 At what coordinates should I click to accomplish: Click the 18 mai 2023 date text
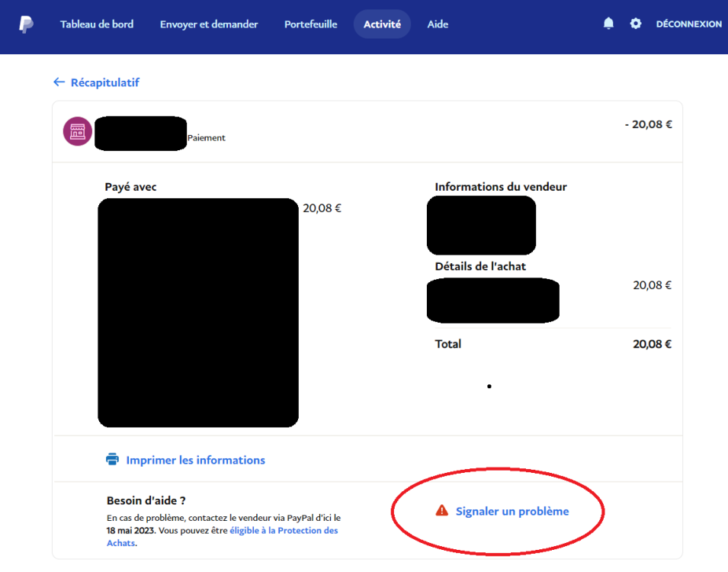130,531
